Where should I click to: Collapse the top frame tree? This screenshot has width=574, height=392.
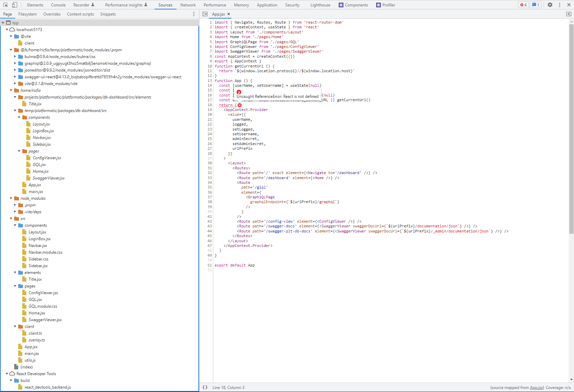click(x=3, y=23)
